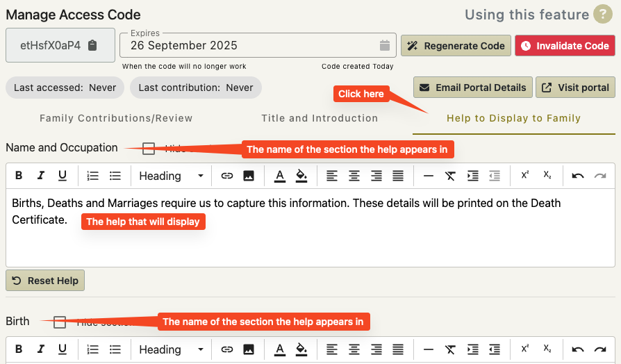621x364 pixels.
Task: Clear formatting in Name and Occupation editor
Action: tap(450, 176)
